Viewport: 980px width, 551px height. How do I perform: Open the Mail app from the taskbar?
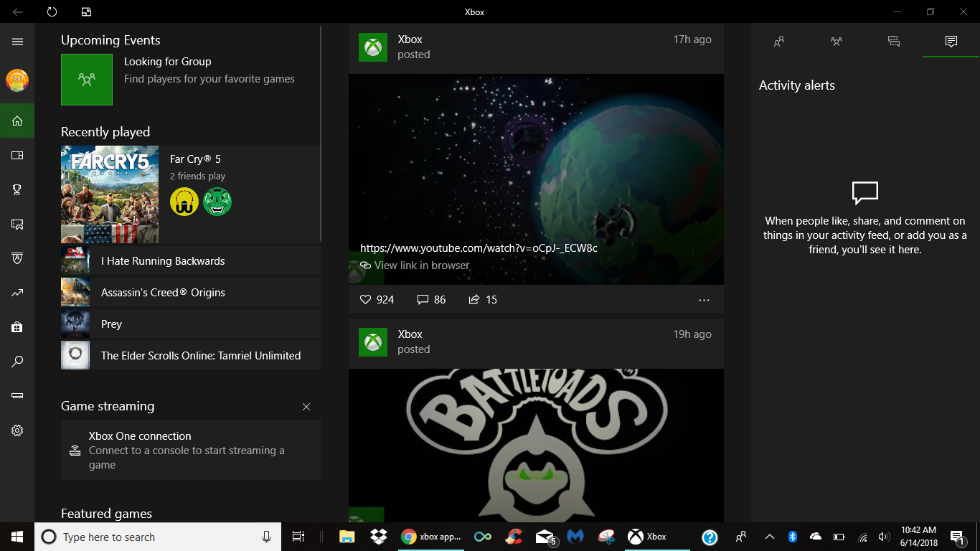point(546,537)
